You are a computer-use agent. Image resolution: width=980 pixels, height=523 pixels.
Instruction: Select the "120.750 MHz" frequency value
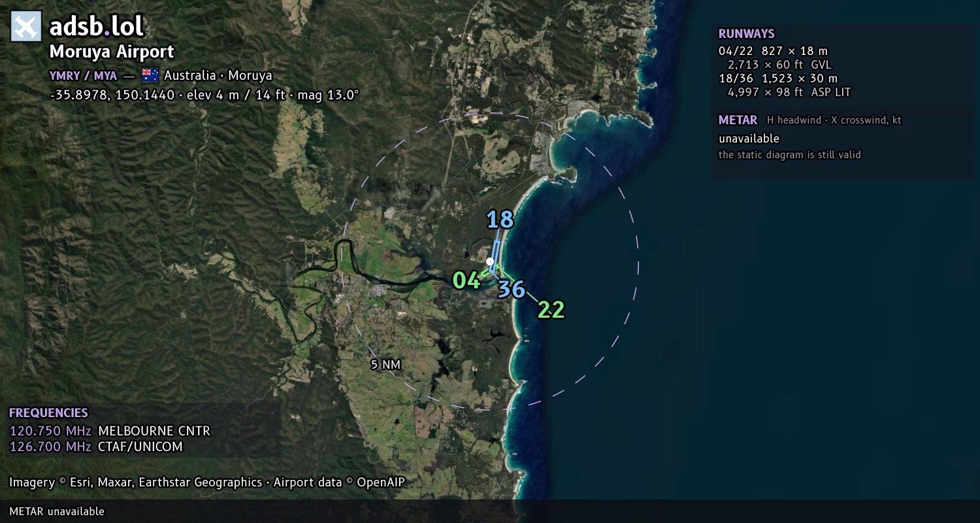pyautogui.click(x=50, y=431)
